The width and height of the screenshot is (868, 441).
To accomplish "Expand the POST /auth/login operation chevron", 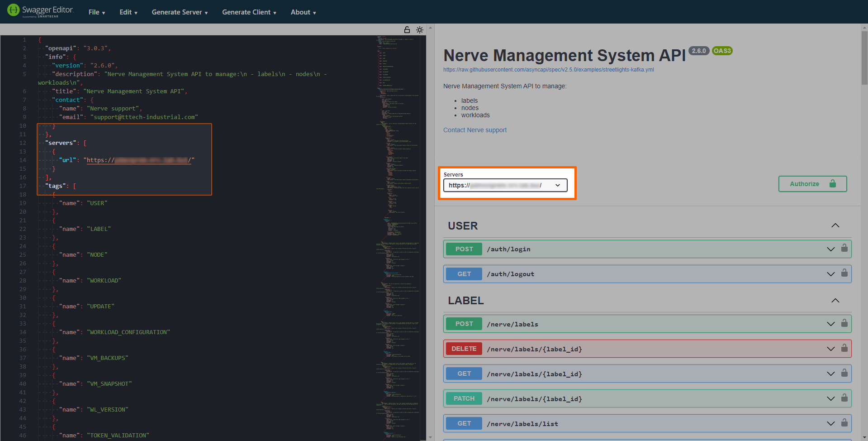I will (830, 249).
